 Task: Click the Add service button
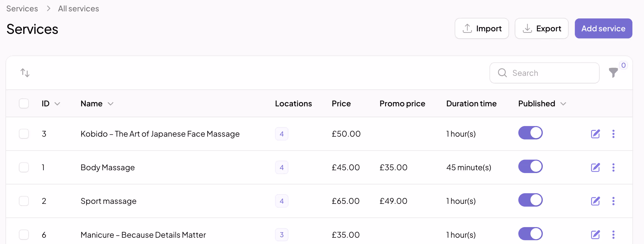click(603, 29)
